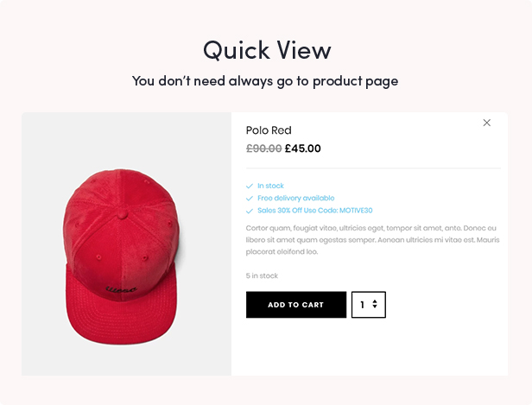Click the quantity number field

pyautogui.click(x=363, y=305)
